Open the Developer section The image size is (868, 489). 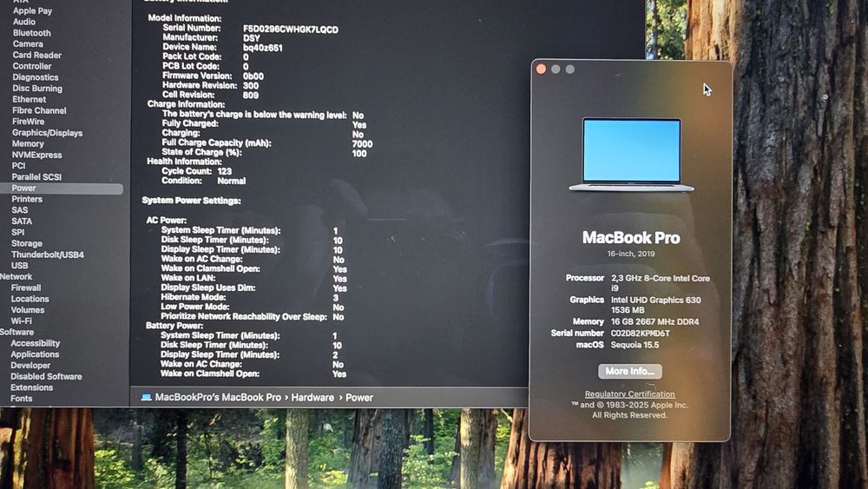pyautogui.click(x=30, y=365)
